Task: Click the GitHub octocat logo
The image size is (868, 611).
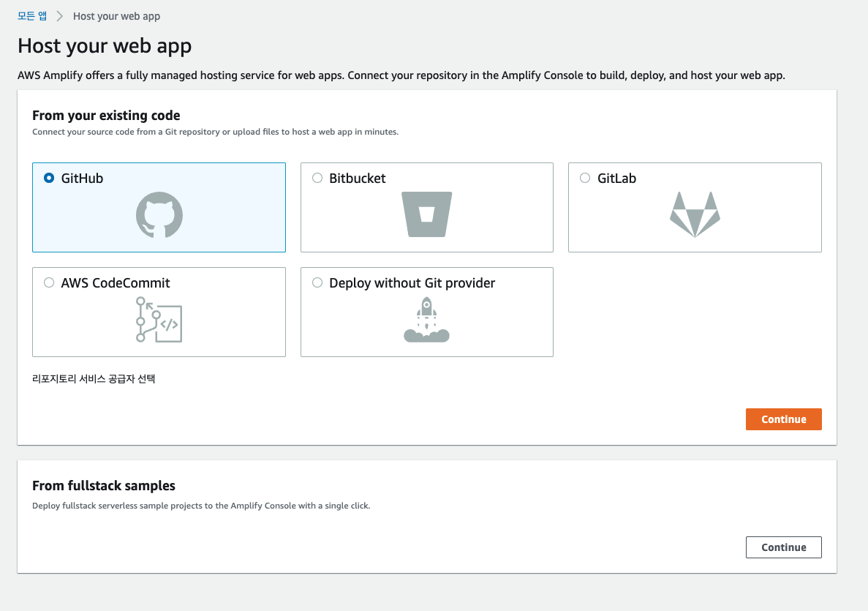Action: coord(159,215)
